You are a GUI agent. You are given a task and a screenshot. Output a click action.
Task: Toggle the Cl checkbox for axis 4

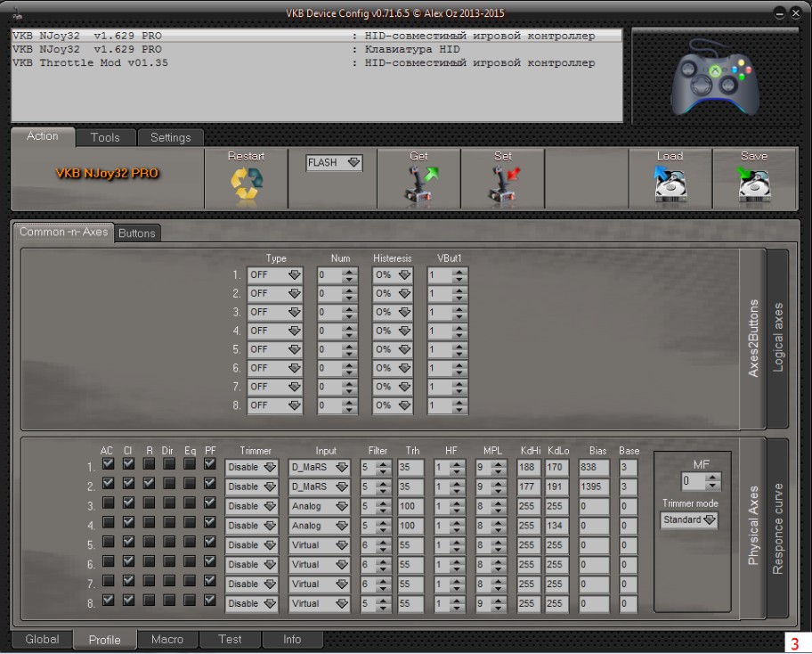tap(128, 522)
